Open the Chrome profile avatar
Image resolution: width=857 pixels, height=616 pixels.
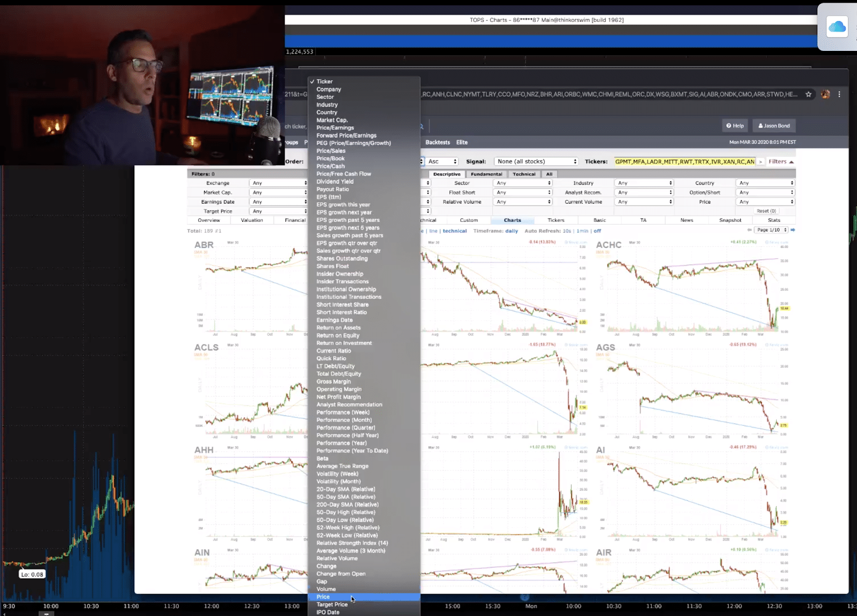pos(825,94)
